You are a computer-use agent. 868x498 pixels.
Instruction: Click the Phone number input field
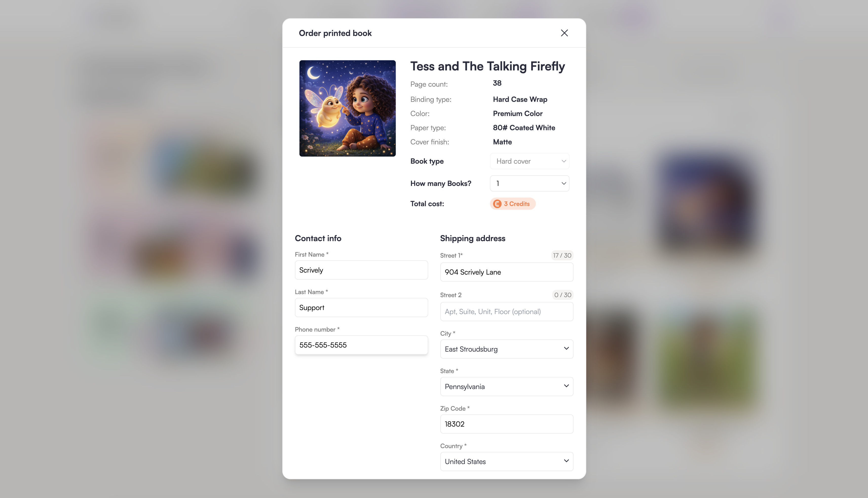[x=361, y=345]
